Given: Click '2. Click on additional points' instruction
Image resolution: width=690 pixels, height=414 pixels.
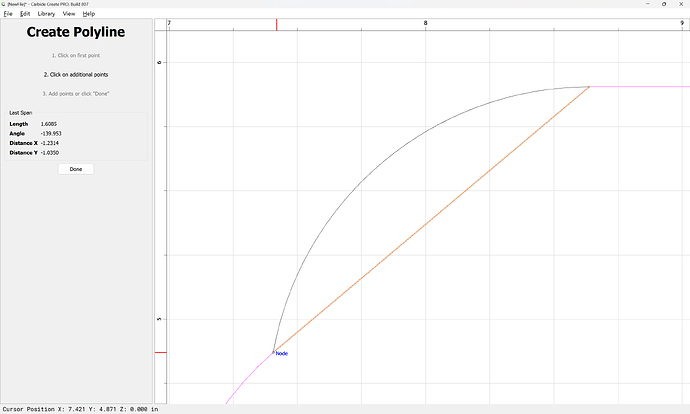Looking at the screenshot, I should point(76,75).
